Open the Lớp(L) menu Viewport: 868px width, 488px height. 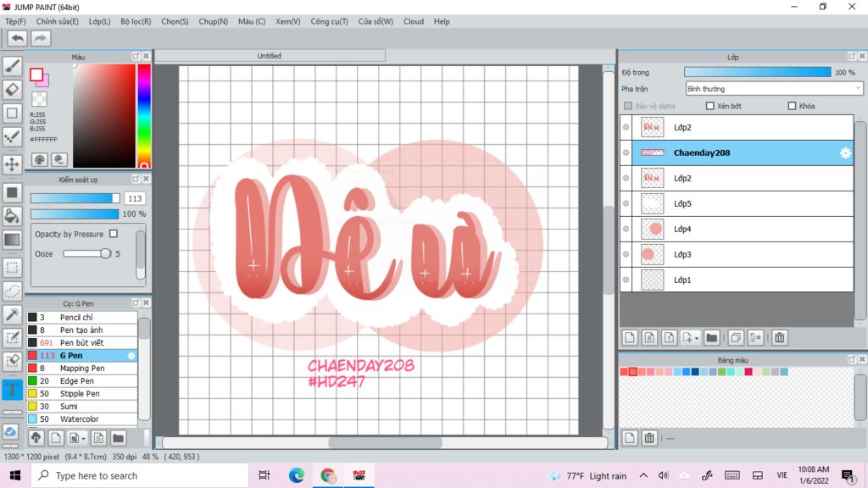tap(100, 21)
